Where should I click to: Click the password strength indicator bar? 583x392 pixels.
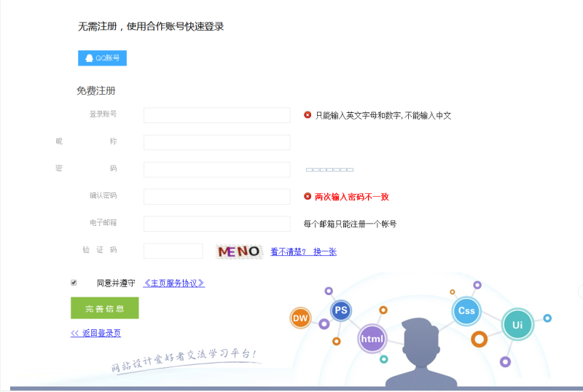(x=329, y=170)
